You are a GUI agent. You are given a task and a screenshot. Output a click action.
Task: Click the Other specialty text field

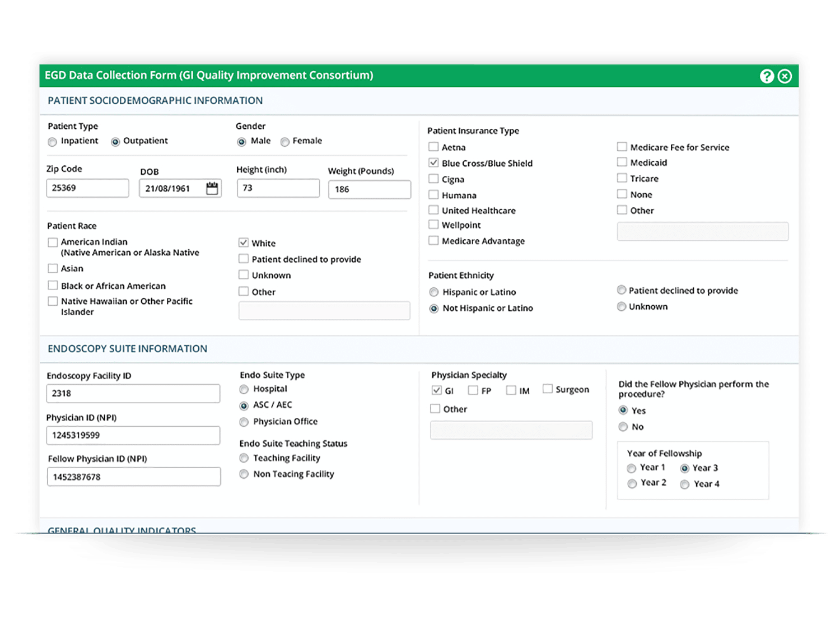coord(511,430)
